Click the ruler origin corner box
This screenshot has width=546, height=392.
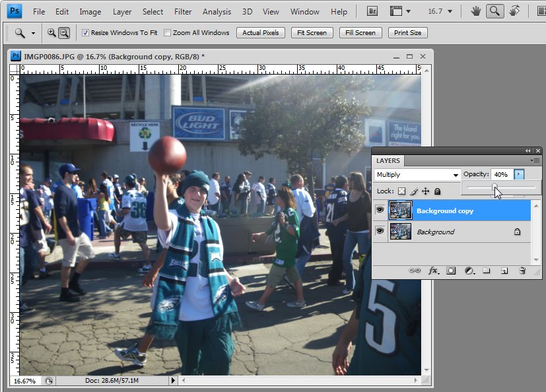[x=15, y=69]
